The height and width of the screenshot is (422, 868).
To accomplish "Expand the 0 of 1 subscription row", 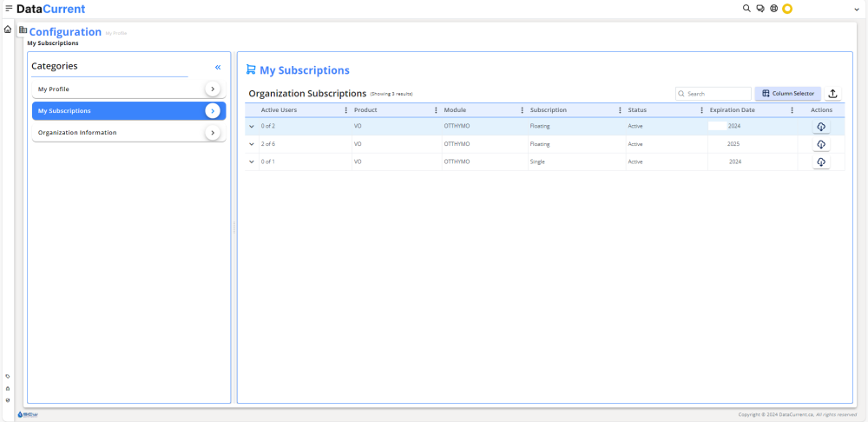I will [252, 162].
